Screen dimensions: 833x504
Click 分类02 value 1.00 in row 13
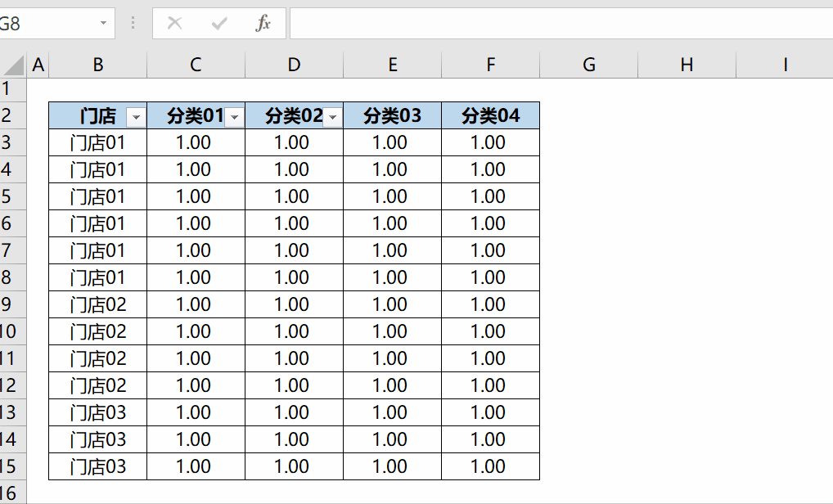[294, 412]
